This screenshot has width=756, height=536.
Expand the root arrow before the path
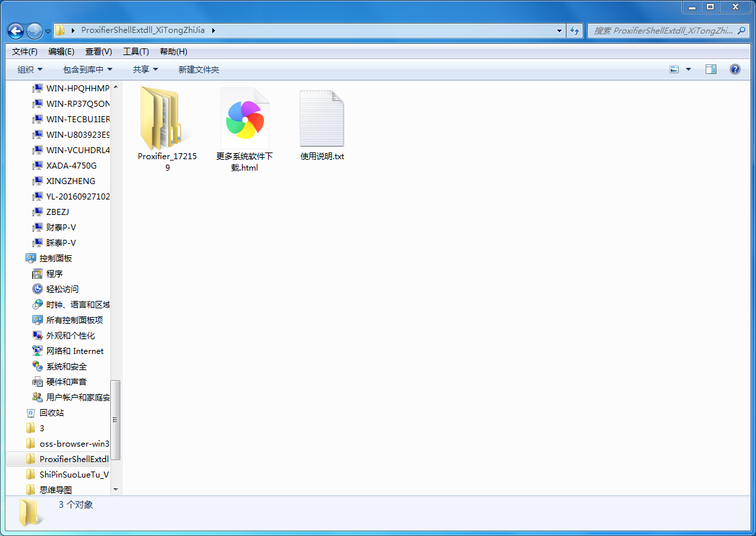click(x=73, y=30)
